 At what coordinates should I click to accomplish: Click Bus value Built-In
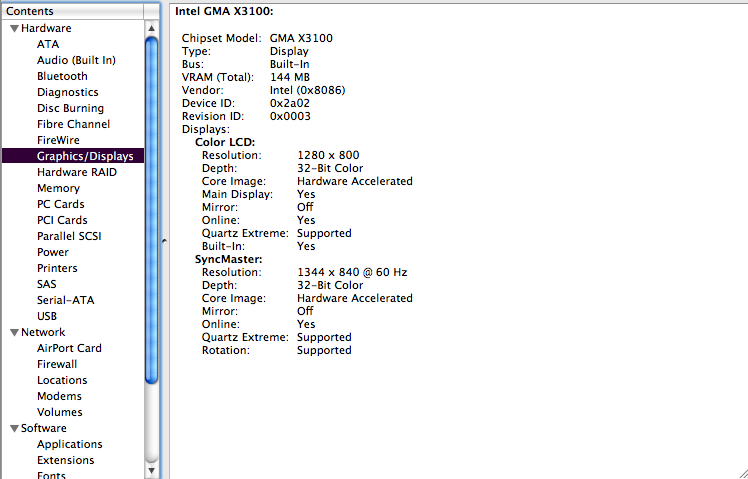tap(290, 64)
